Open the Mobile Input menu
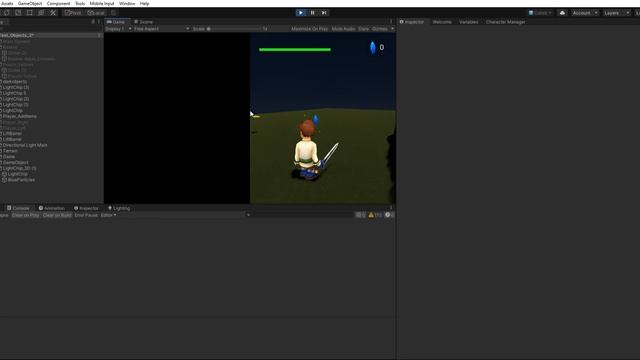This screenshot has height=360, width=640. coord(102,3)
